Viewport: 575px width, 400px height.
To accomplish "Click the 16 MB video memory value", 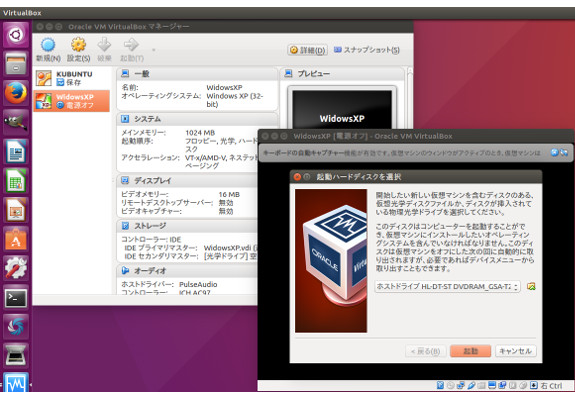I will pyautogui.click(x=229, y=194).
